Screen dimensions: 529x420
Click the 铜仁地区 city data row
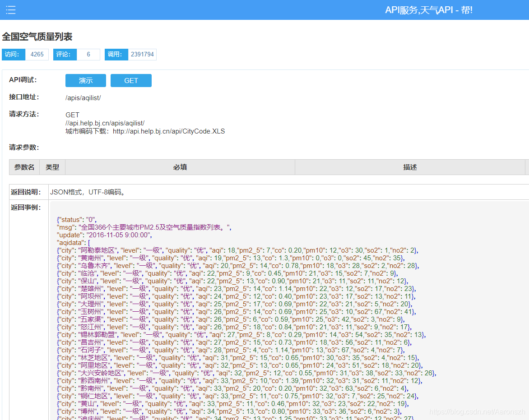[238, 396]
